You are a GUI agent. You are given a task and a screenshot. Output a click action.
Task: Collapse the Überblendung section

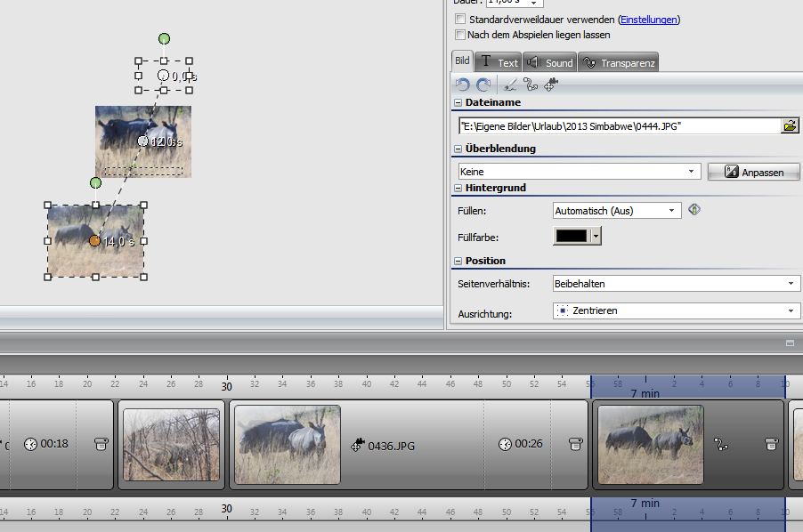click(458, 149)
